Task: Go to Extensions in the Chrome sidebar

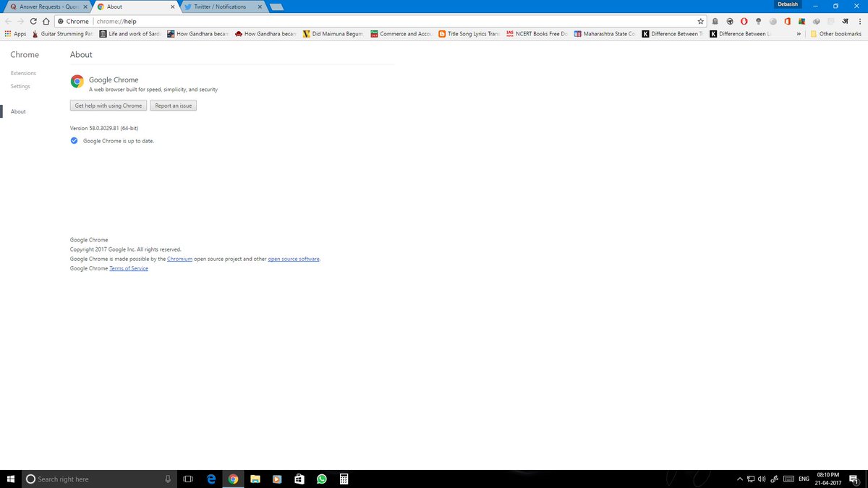Action: [x=23, y=73]
